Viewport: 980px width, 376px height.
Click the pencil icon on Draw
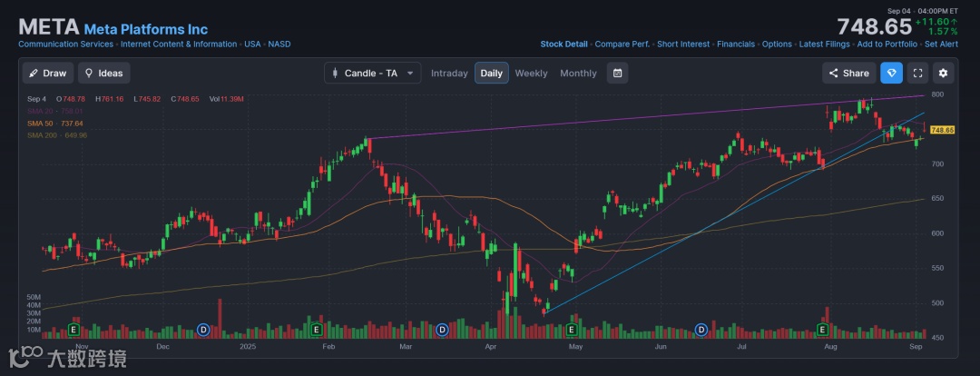34,74
